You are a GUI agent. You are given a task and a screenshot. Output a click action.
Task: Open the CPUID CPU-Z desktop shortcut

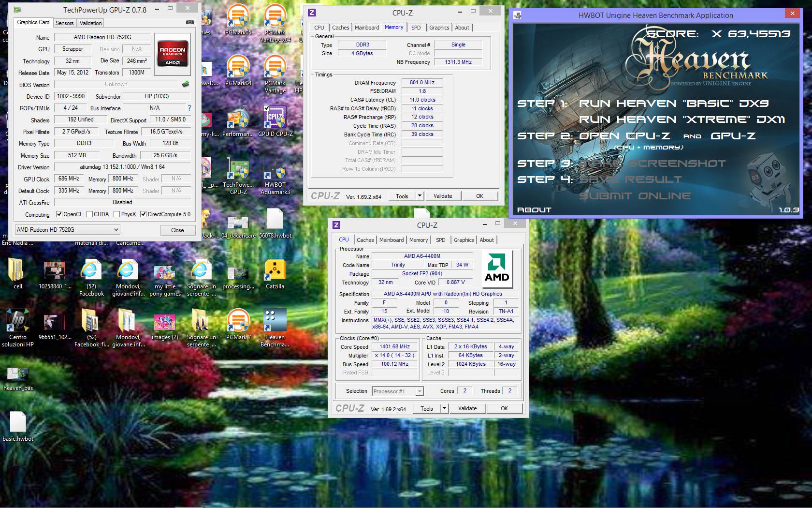pyautogui.click(x=275, y=121)
